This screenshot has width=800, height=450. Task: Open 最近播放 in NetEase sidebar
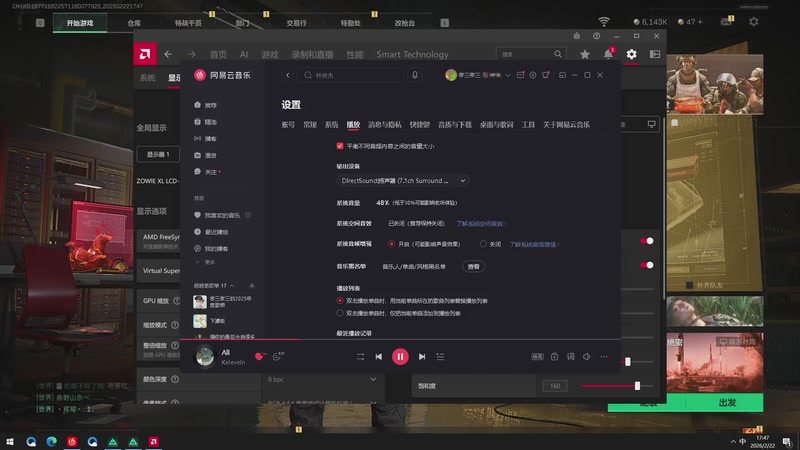click(x=211, y=232)
